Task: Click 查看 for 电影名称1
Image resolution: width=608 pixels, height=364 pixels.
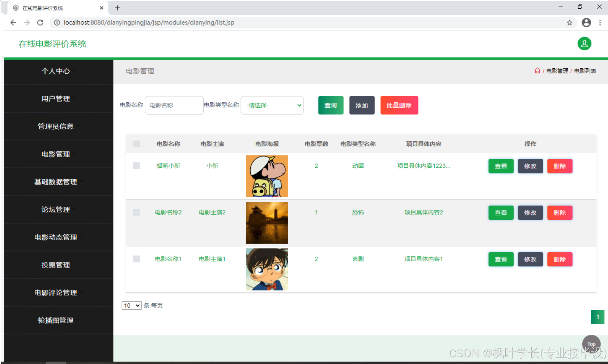Action: pyautogui.click(x=501, y=260)
